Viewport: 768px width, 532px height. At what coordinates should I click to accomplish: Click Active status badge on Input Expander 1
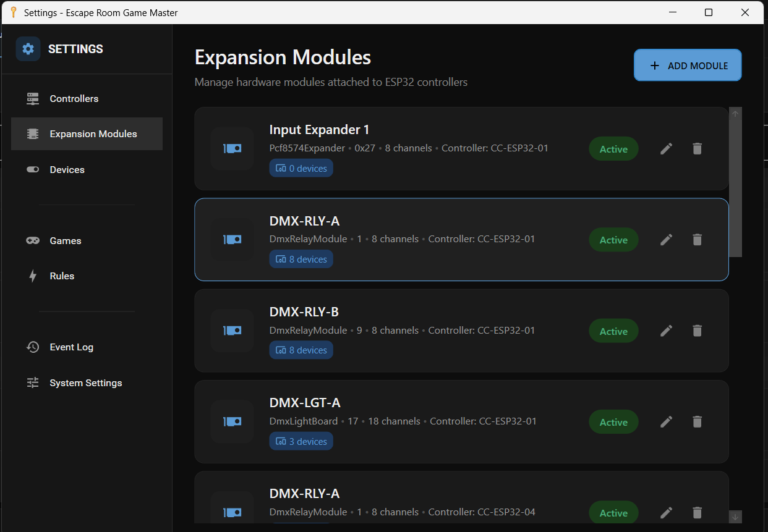click(x=613, y=149)
